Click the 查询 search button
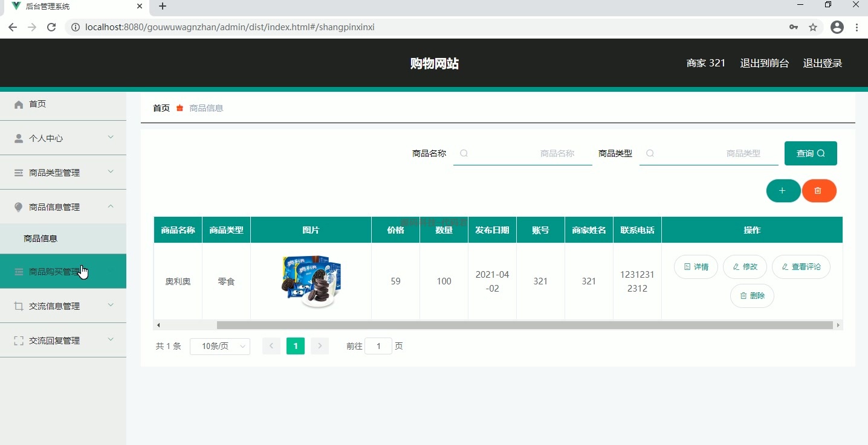Image resolution: width=868 pixels, height=445 pixels. (x=811, y=153)
